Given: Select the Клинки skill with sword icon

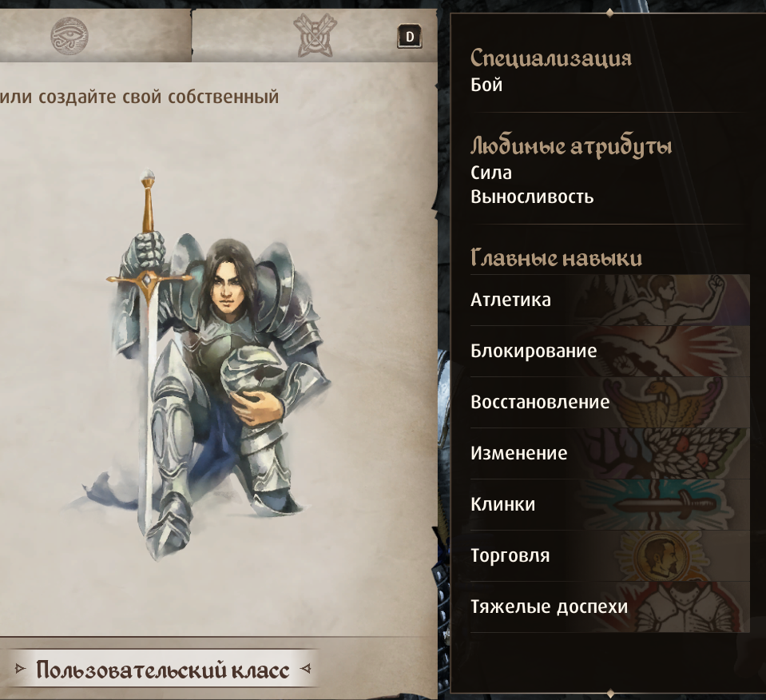Looking at the screenshot, I should coord(609,504).
